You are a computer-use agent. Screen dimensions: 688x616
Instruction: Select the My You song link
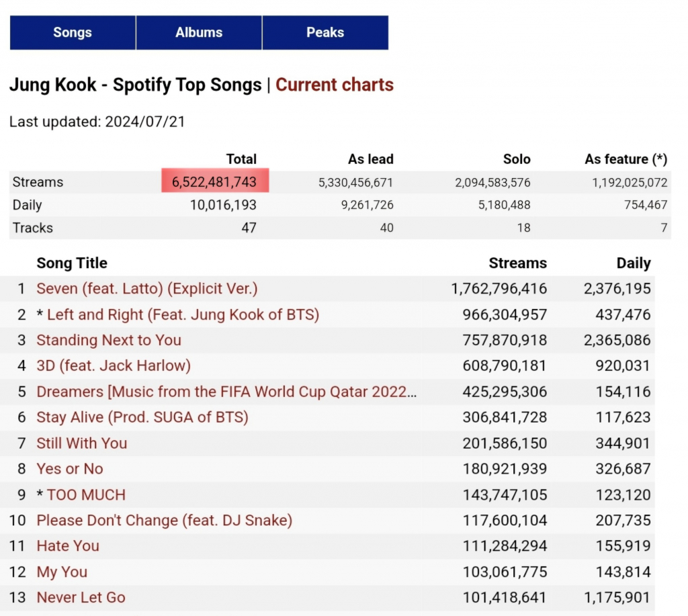(x=62, y=572)
